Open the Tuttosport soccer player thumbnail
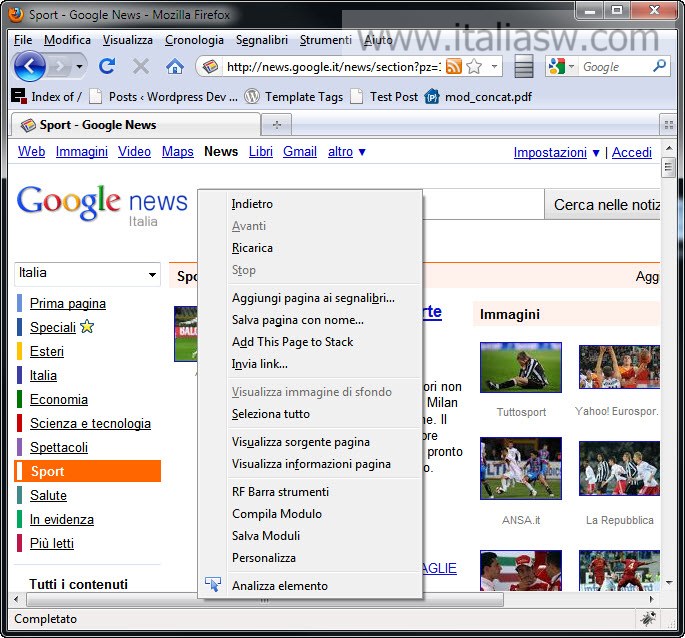Viewport: 685px width, 638px height. coord(521,367)
